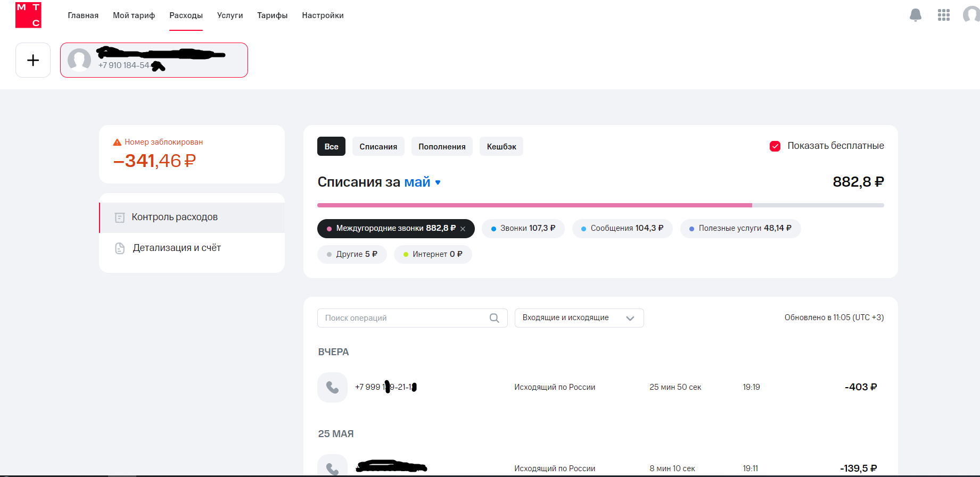Filter by Сообщения 104,3 ₽ chip
The height and width of the screenshot is (477, 980).
(x=622, y=229)
